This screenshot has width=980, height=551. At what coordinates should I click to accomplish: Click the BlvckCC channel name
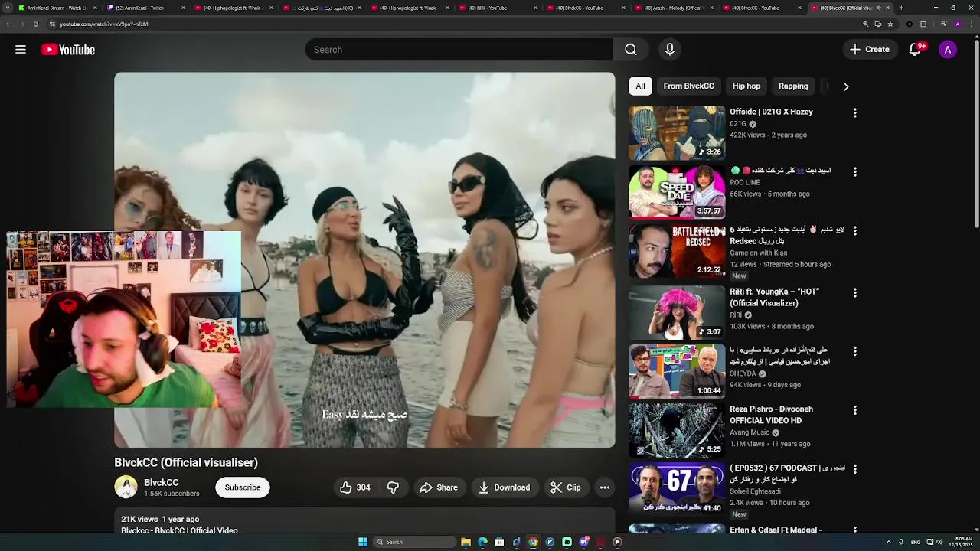pyautogui.click(x=162, y=482)
